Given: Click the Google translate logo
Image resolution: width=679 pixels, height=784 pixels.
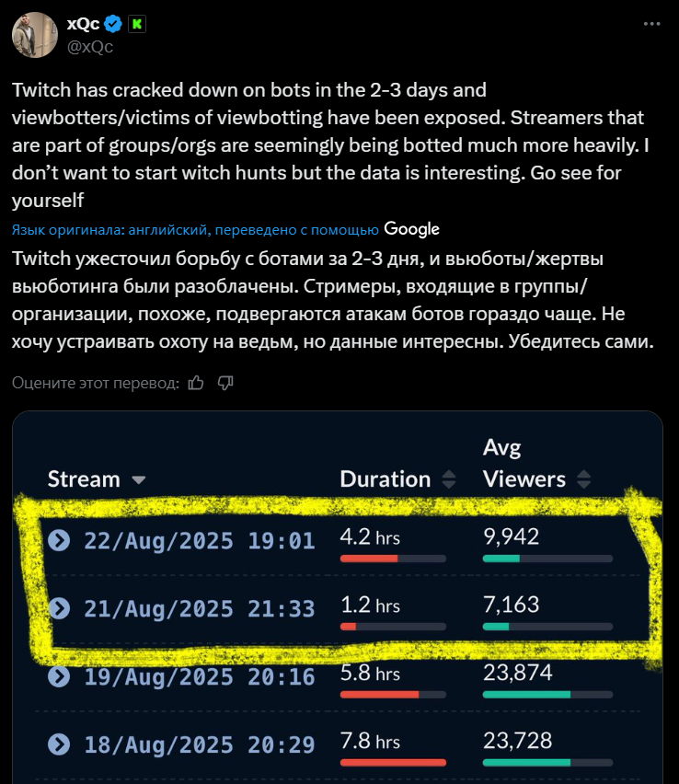Looking at the screenshot, I should click(x=411, y=229).
